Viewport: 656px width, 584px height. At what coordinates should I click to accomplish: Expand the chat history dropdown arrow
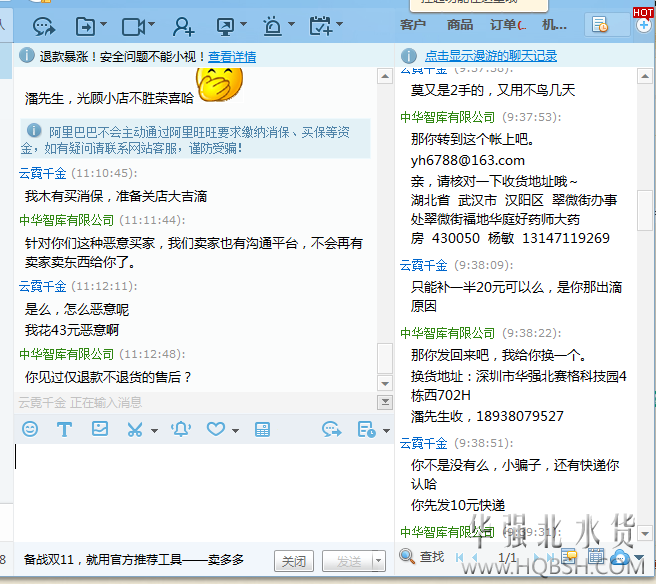[x=386, y=430]
